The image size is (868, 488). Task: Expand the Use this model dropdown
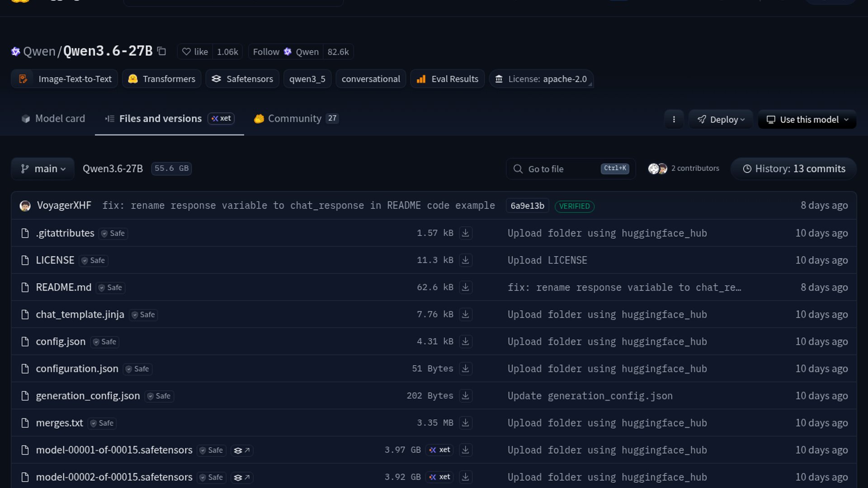[807, 120]
